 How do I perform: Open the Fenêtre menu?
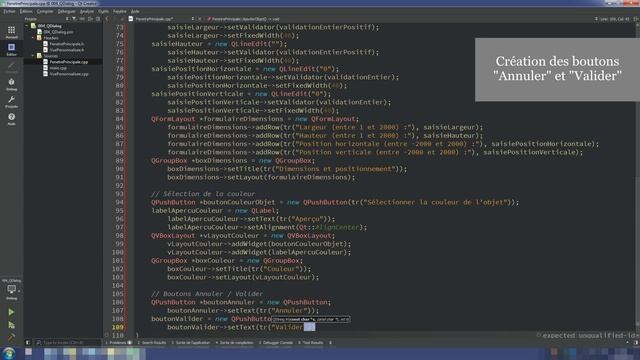120,11
